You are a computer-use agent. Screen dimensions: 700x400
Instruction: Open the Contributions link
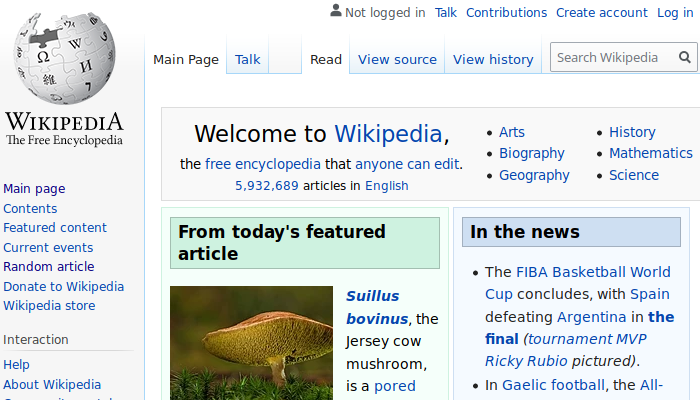point(506,12)
